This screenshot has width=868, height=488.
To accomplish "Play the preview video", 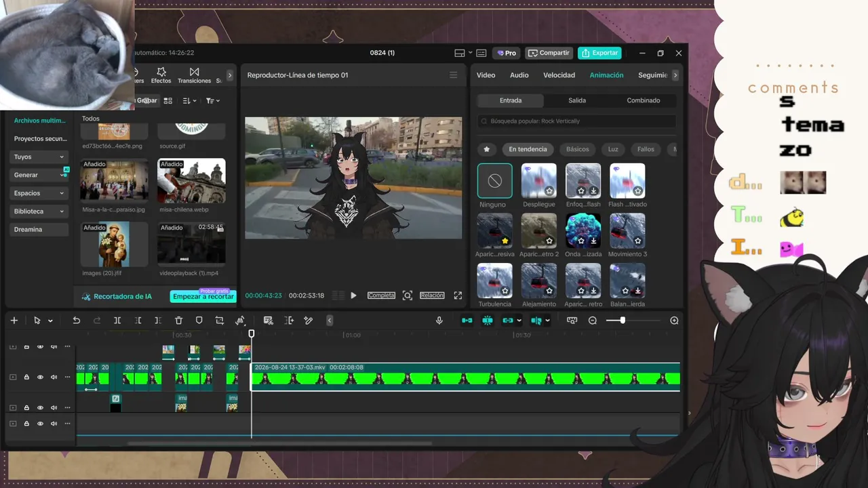I will click(x=353, y=296).
